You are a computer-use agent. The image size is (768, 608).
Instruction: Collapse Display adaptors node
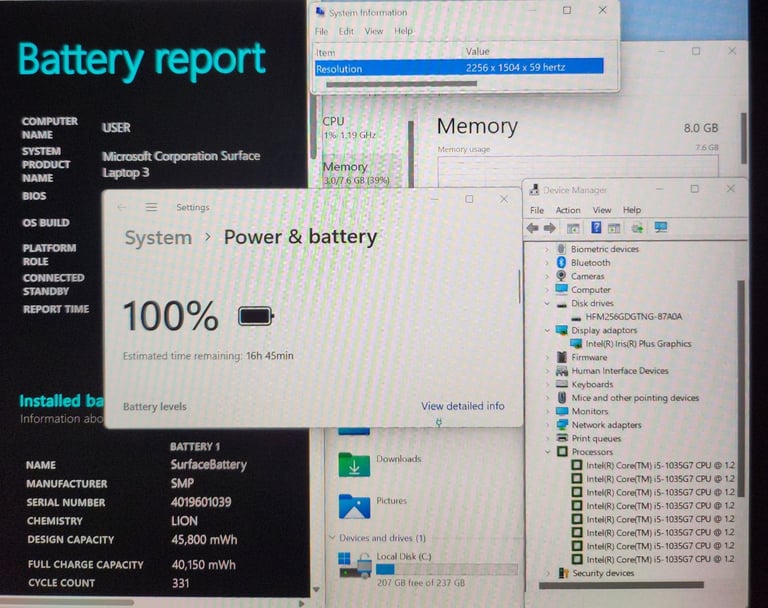547,330
